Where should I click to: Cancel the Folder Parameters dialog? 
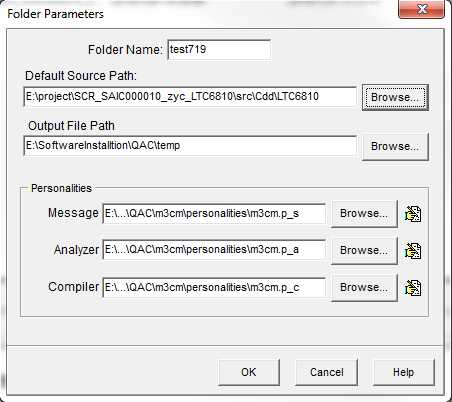(326, 372)
